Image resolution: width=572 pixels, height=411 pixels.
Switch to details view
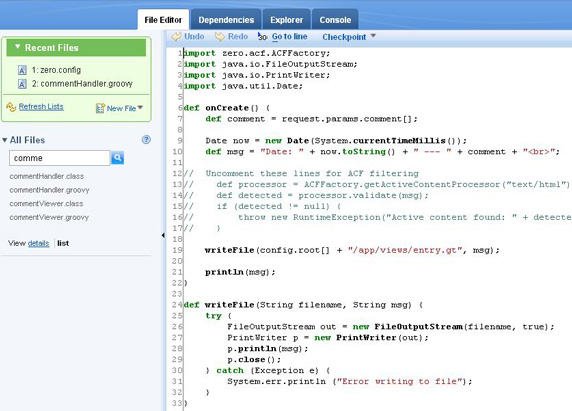(38, 243)
